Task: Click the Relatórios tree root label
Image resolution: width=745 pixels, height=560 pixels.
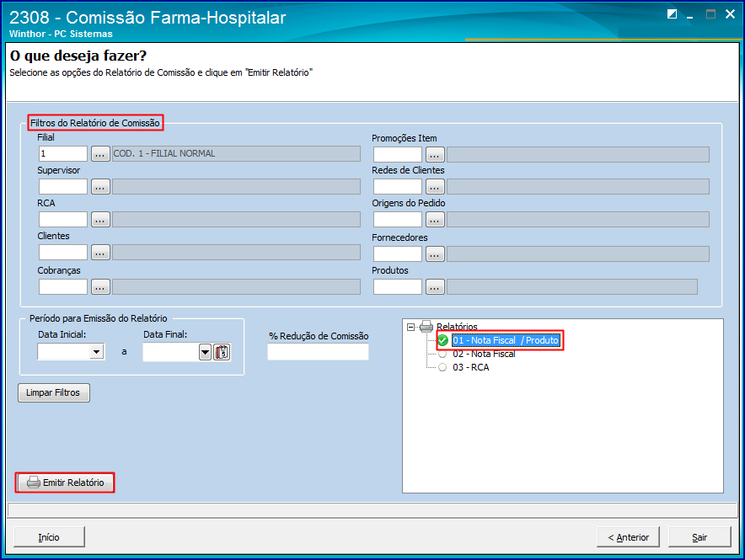Action: click(457, 327)
